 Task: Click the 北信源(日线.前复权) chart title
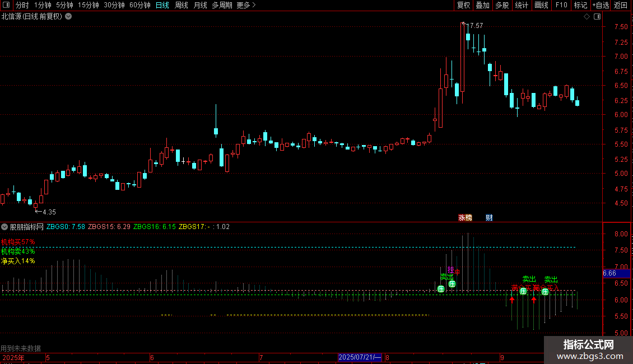(x=32, y=17)
